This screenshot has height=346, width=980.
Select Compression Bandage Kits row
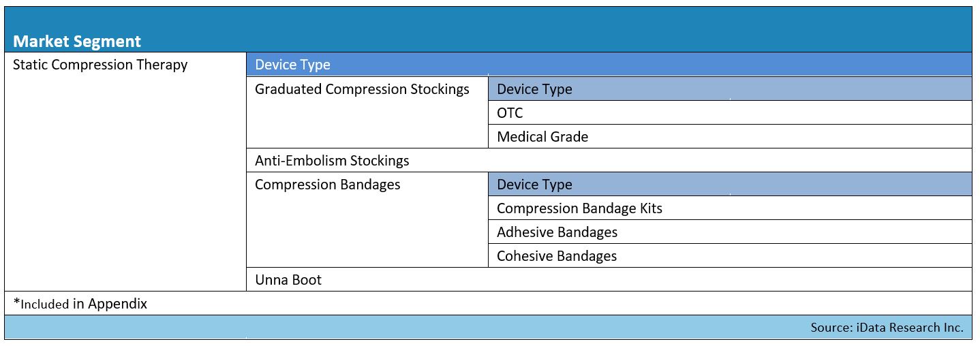(x=730, y=208)
